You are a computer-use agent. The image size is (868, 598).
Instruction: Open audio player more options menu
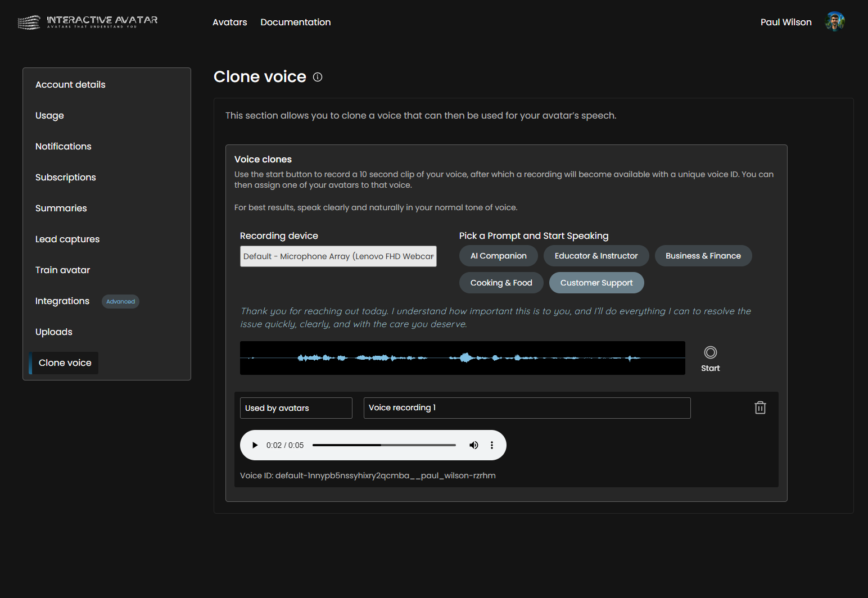492,445
